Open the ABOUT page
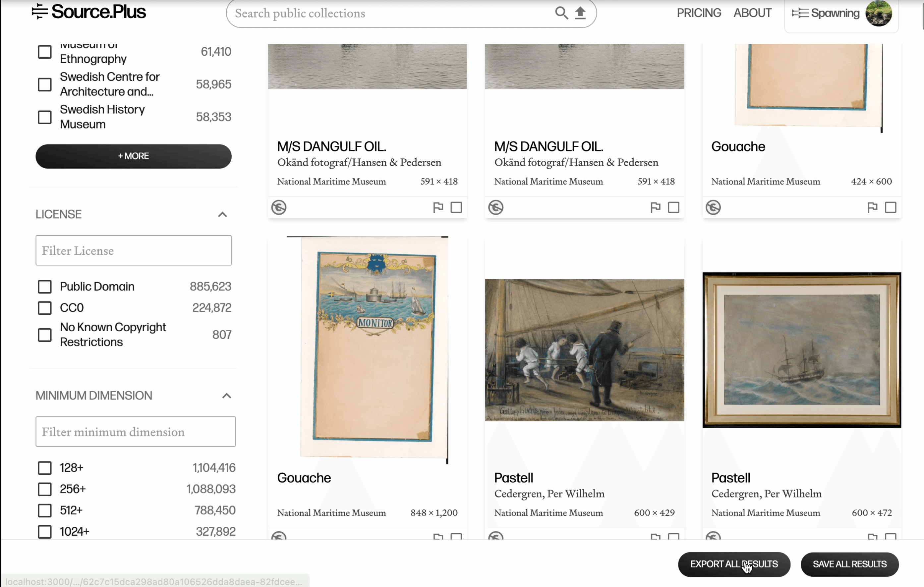 coord(752,13)
